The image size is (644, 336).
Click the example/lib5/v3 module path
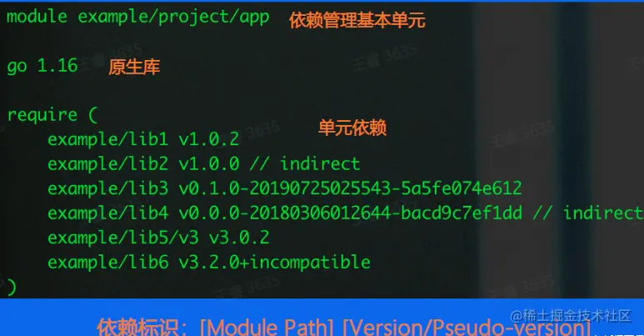point(123,238)
